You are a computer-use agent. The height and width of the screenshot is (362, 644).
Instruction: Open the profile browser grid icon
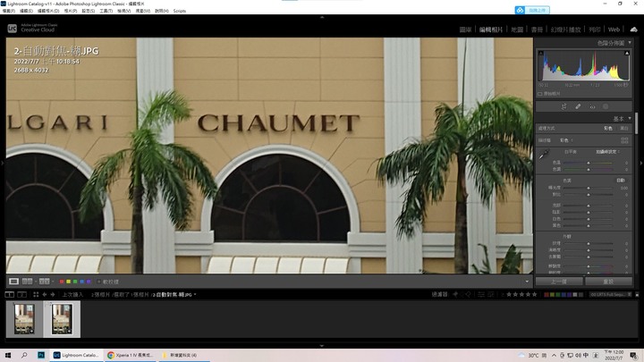624,140
